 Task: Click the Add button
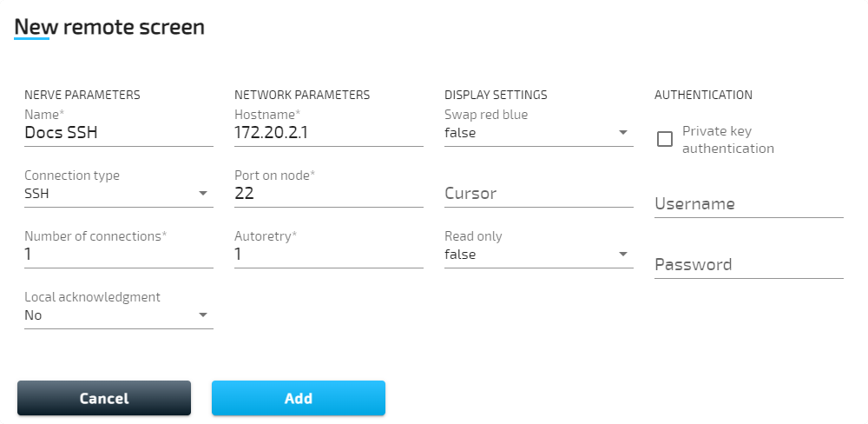[x=299, y=398]
